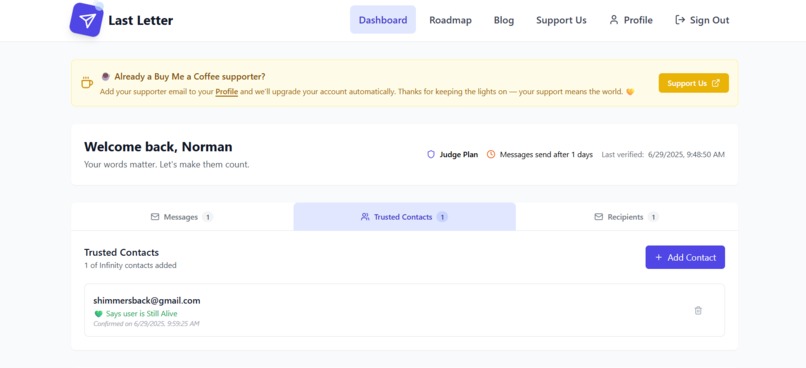
Task: Click the Trusted Contacts section heading
Action: click(x=122, y=252)
